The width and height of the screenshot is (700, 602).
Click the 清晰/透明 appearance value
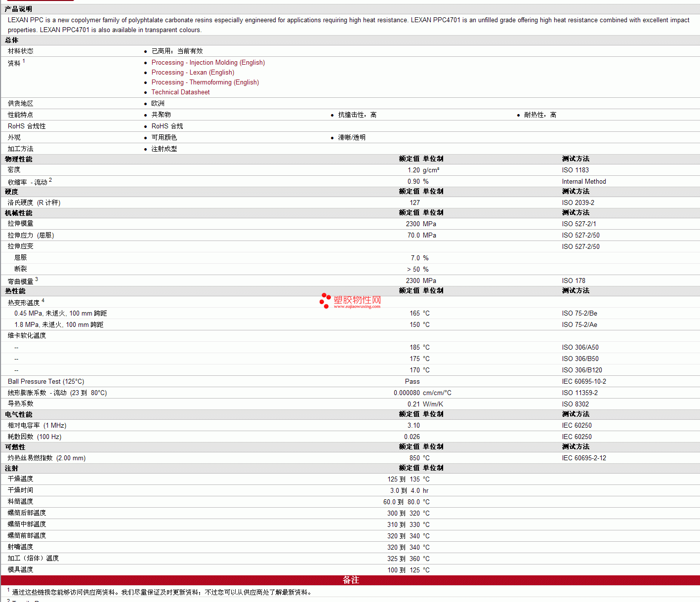click(x=352, y=138)
